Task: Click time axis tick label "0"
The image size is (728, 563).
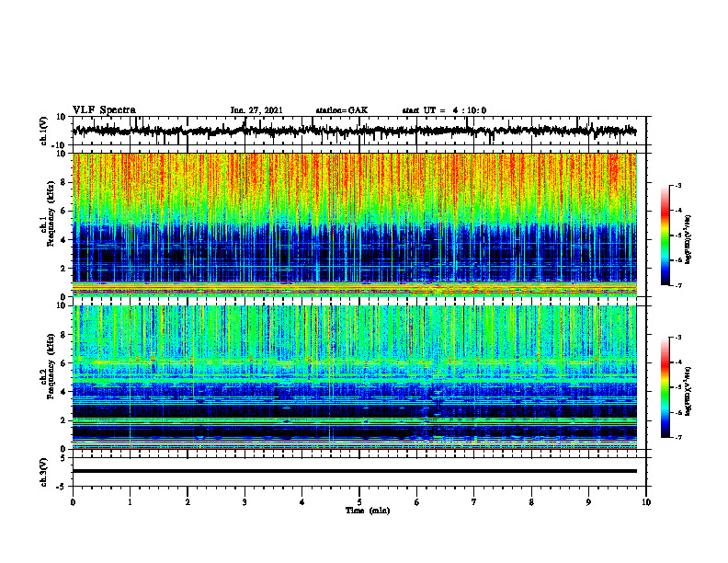Action: [73, 502]
